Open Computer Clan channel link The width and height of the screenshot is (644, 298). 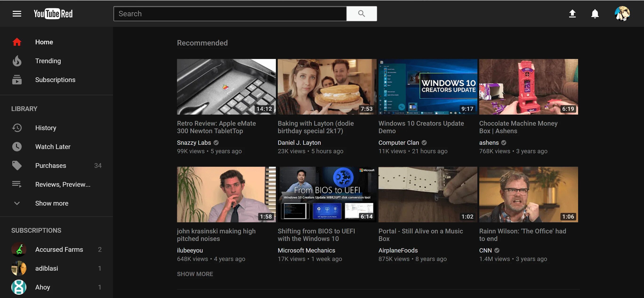[x=398, y=142]
